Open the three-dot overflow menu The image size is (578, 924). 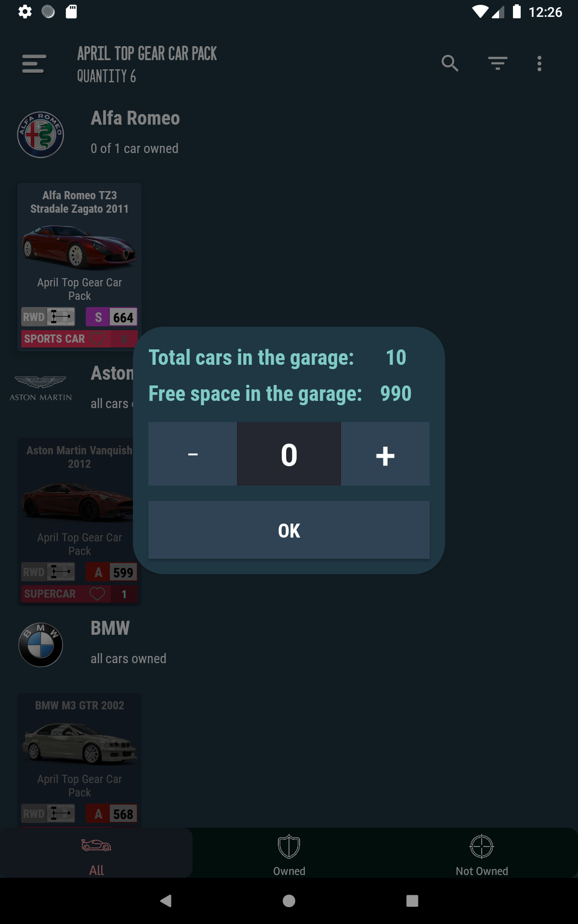click(539, 63)
